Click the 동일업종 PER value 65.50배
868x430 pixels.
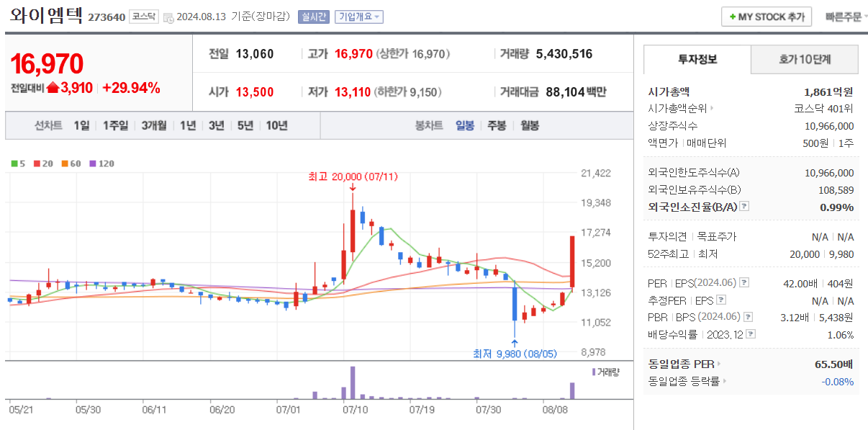click(834, 364)
